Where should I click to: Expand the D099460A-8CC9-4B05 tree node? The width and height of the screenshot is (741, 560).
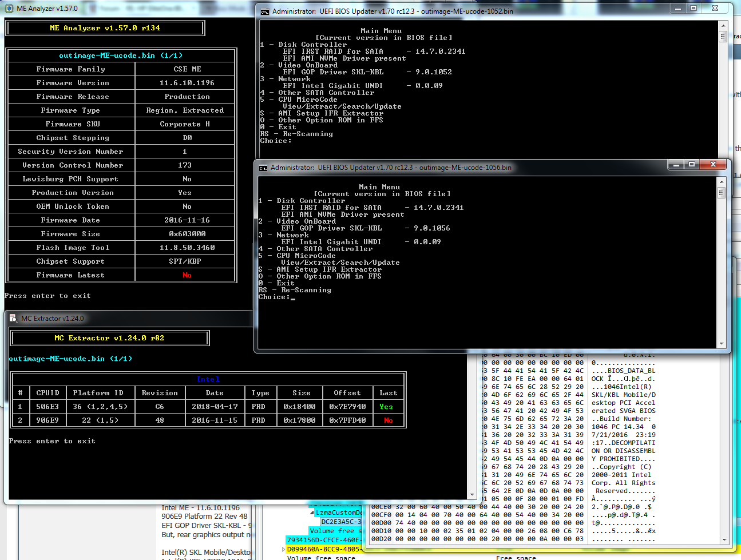[x=284, y=549]
